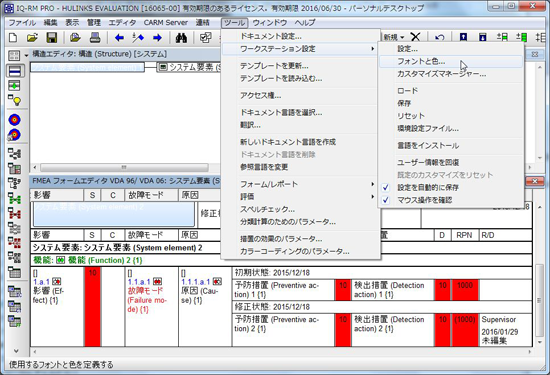The height and width of the screenshot is (375, 550).
Task: Select ドキュメント設定... menu entry
Action: pos(301,36)
